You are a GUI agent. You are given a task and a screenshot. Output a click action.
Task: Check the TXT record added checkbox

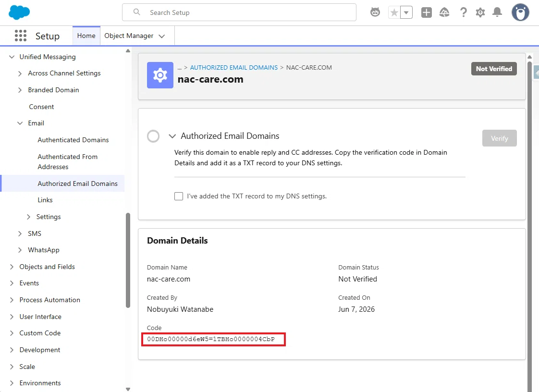[x=179, y=196]
